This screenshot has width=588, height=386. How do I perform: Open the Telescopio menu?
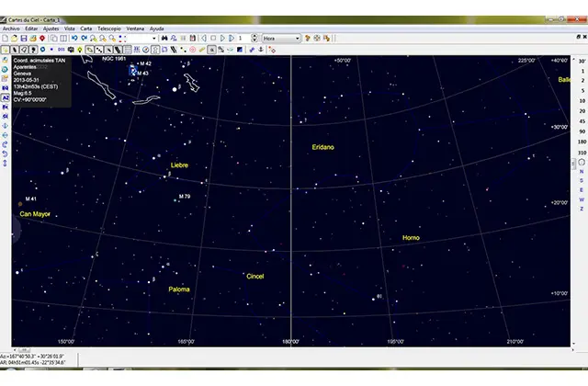tap(107, 28)
